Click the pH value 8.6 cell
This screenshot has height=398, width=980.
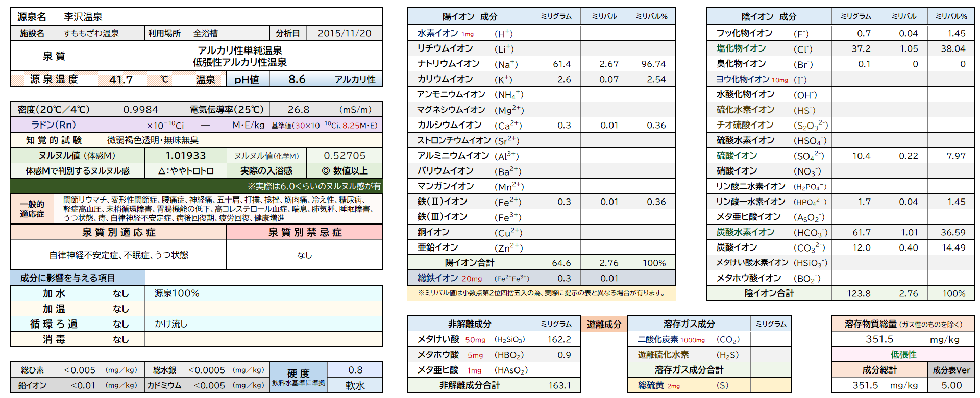point(297,79)
